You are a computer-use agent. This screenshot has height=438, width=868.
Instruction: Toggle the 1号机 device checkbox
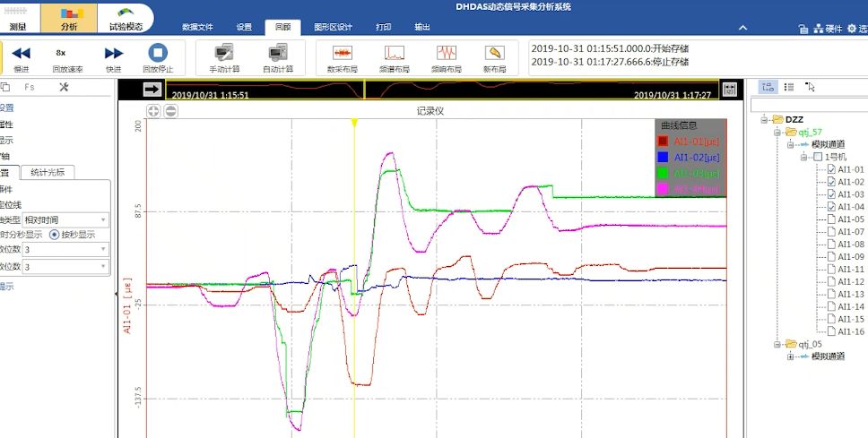click(x=818, y=157)
